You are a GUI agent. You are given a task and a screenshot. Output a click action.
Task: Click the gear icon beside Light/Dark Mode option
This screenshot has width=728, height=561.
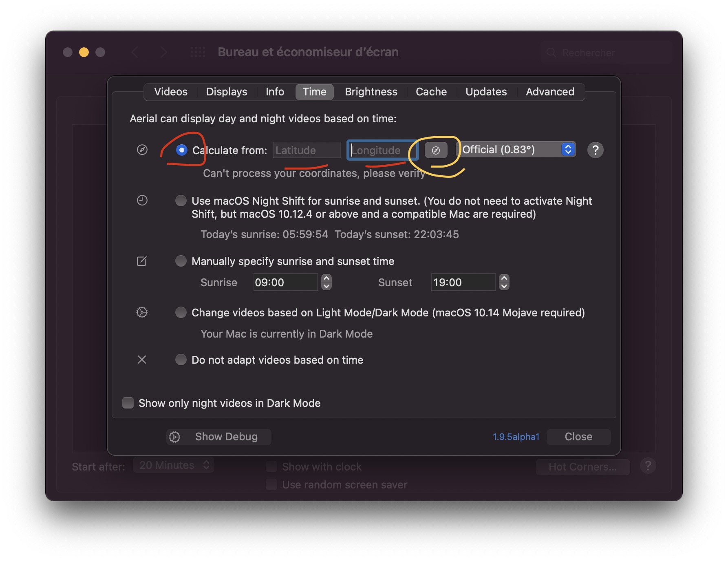[142, 312]
